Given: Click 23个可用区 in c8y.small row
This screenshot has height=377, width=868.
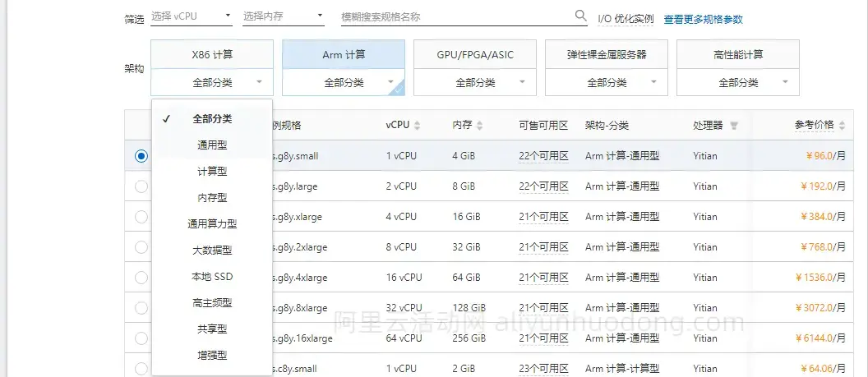Looking at the screenshot, I should click(x=543, y=368).
